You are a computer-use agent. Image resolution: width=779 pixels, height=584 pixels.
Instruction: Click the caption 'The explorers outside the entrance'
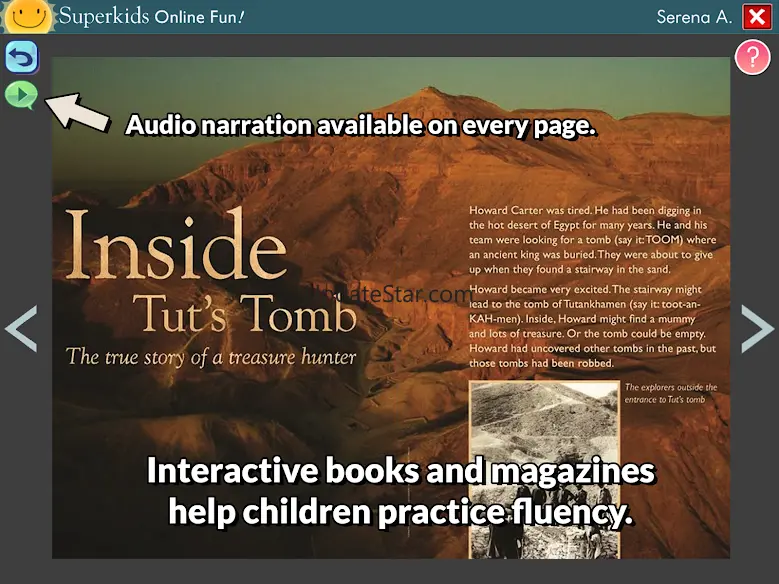[671, 393]
